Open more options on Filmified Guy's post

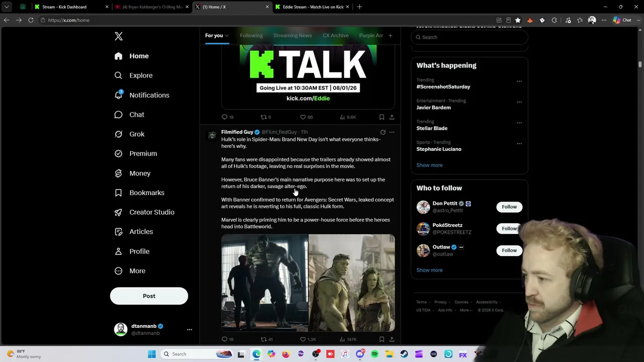click(x=392, y=132)
